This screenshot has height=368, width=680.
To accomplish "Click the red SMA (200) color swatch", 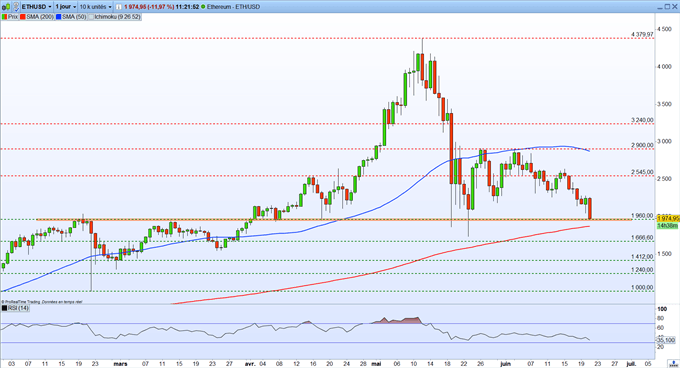I will [23, 17].
